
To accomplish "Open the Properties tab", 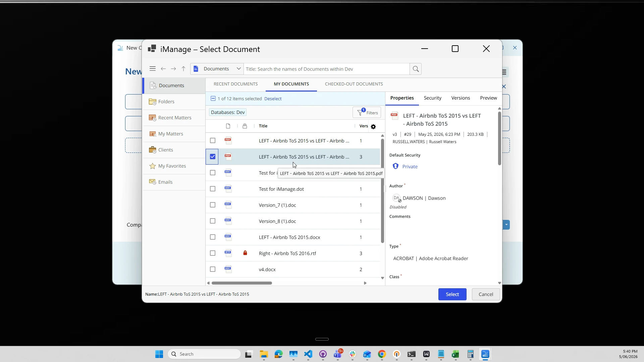I will coord(402,98).
